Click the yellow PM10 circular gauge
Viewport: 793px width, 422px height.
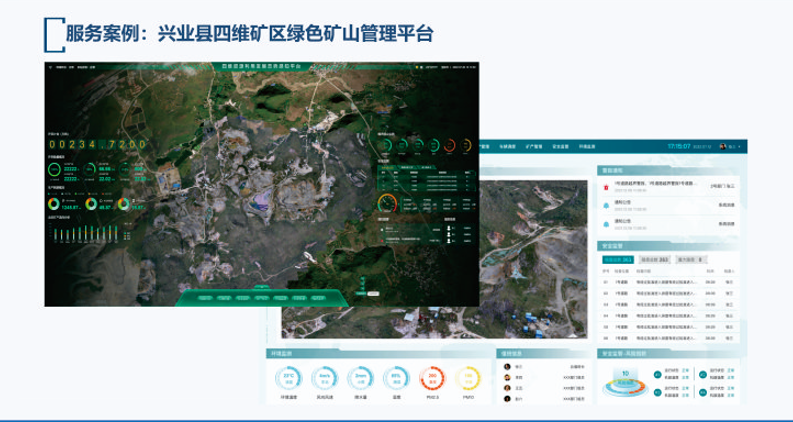tap(469, 379)
